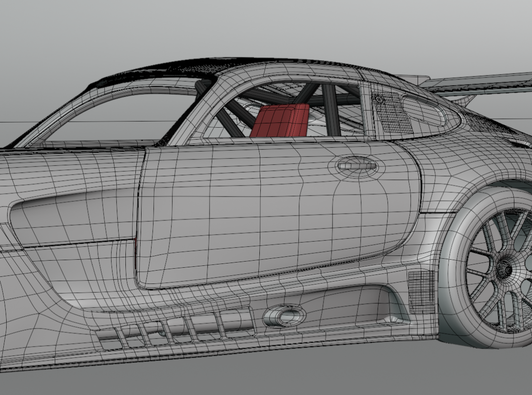Click the small mesh grille before rear wheel
The image size is (532, 395).
tap(421, 292)
